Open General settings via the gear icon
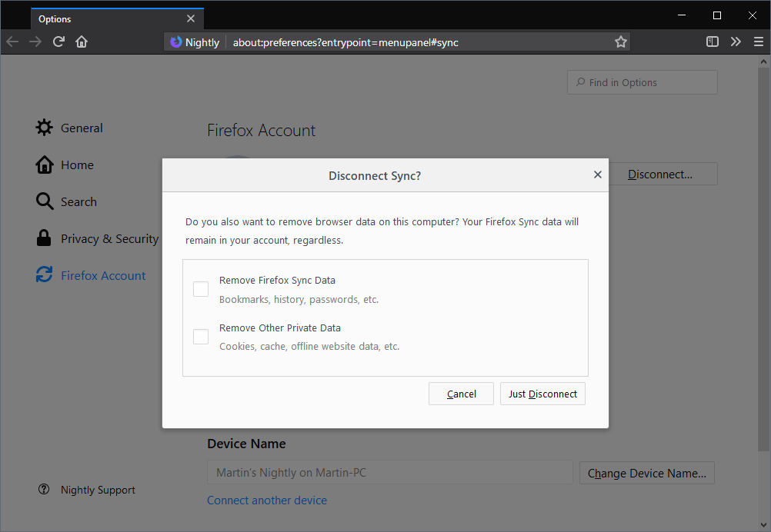Screen dimensions: 771x532 tap(45, 128)
